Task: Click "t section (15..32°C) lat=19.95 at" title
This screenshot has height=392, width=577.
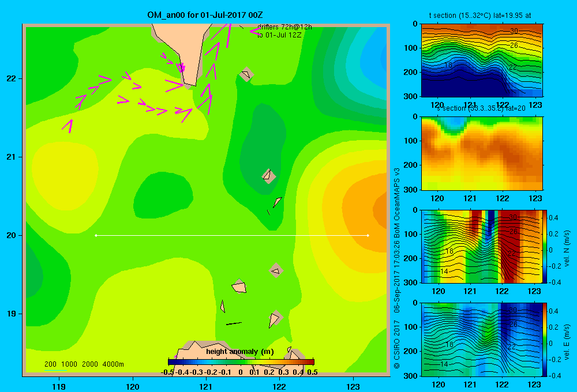Action: point(480,16)
